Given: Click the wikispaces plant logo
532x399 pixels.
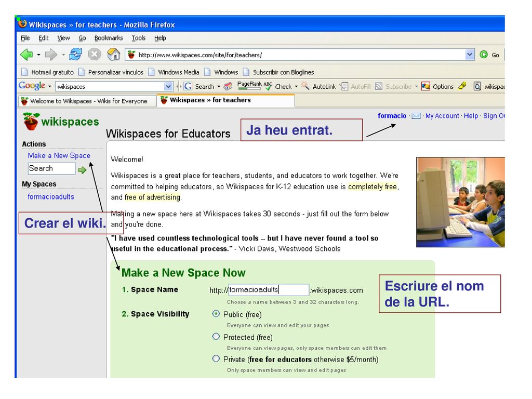Looking at the screenshot, I should point(31,121).
